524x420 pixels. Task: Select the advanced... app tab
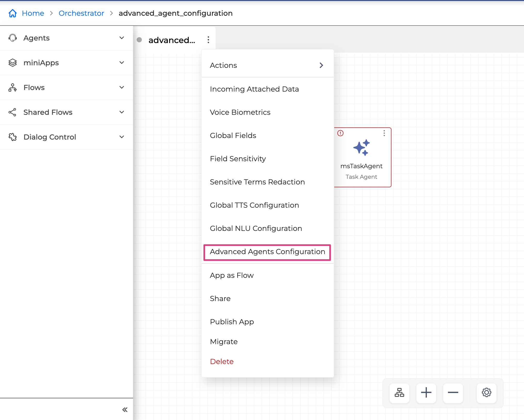click(x=171, y=40)
